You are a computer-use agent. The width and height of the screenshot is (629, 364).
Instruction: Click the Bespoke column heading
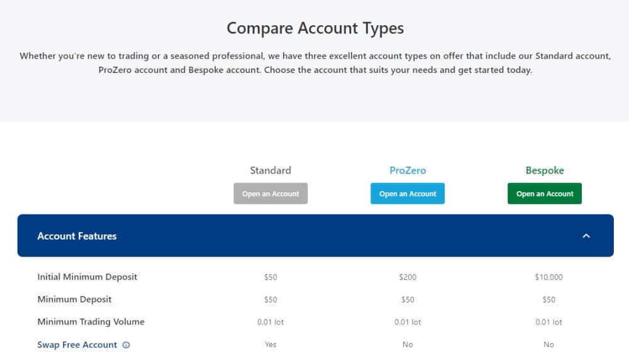click(545, 170)
